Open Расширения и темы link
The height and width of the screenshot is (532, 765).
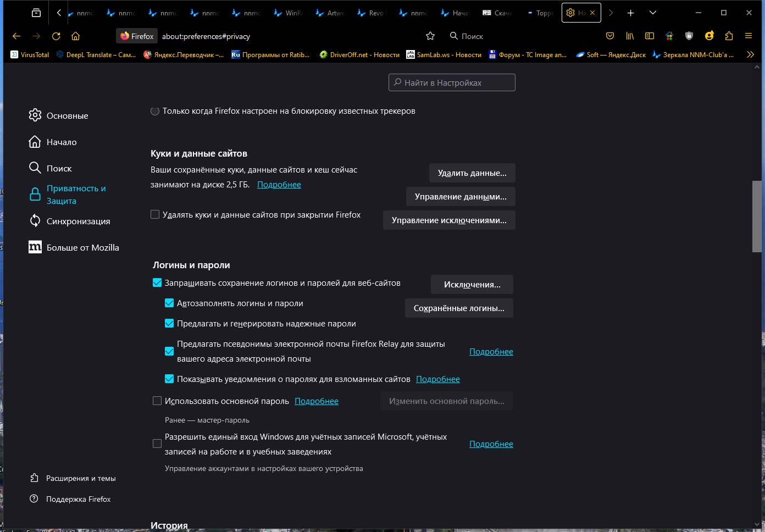pos(73,478)
